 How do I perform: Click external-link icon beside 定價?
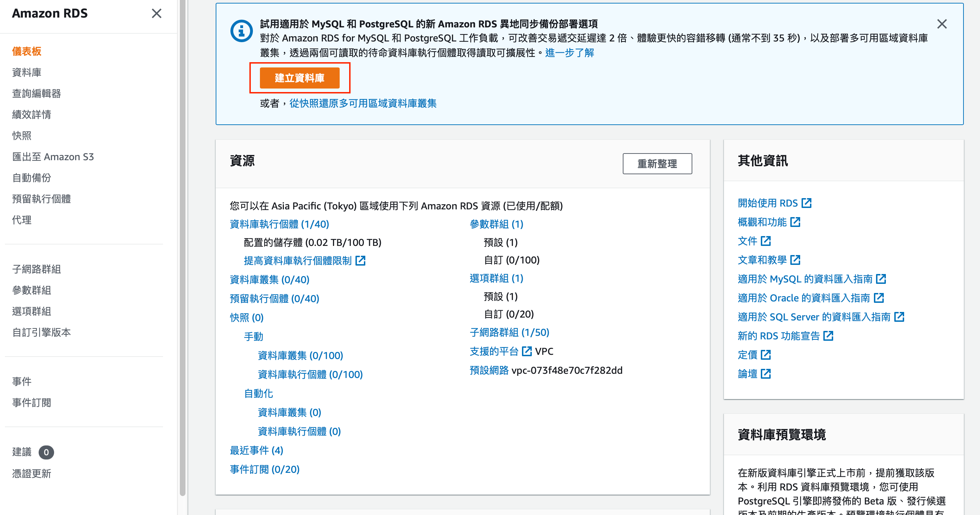tap(765, 355)
